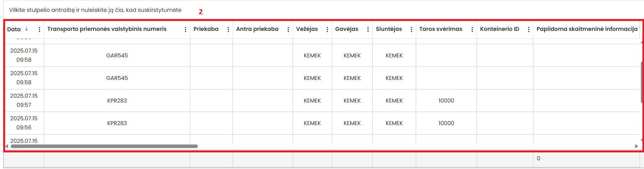Sort by Papildoma skaitmeninė informacija header
The width and height of the screenshot is (644, 169).
click(586, 29)
